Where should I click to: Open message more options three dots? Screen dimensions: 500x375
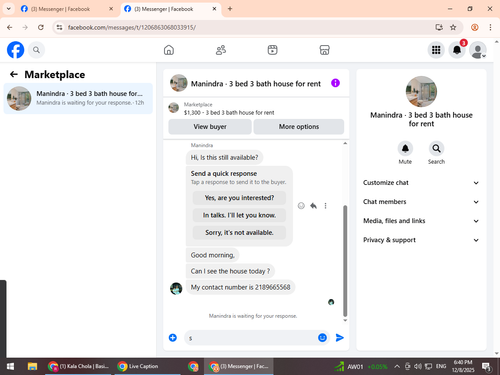325,206
